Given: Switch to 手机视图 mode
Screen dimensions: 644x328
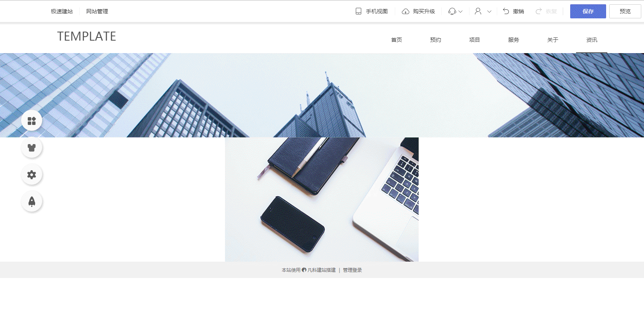Looking at the screenshot, I should [377, 11].
